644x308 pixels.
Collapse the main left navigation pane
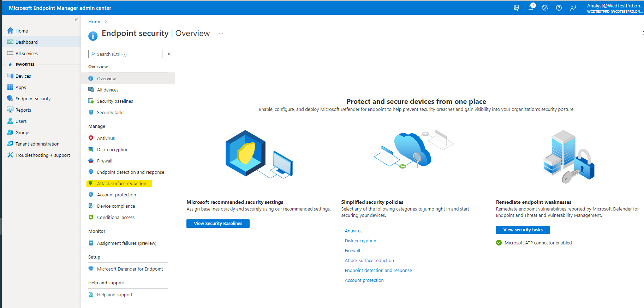coord(76,20)
